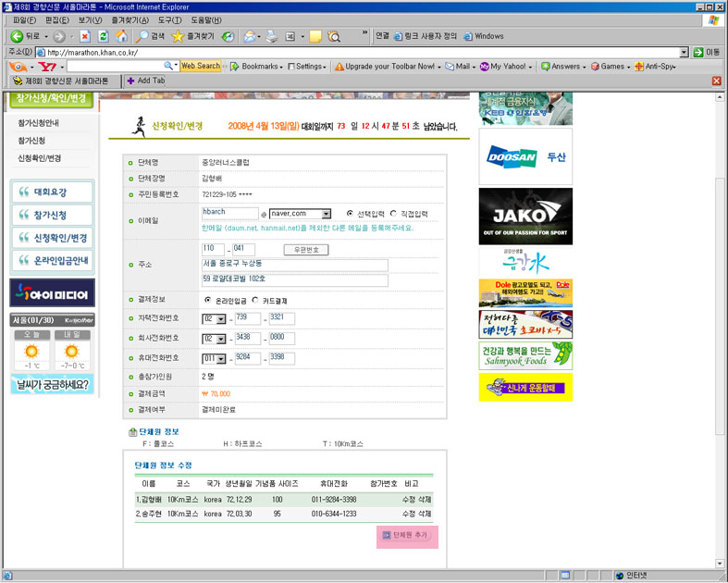Open the 도구(T) menu
Image resolution: width=728 pixels, height=583 pixels.
(169, 19)
